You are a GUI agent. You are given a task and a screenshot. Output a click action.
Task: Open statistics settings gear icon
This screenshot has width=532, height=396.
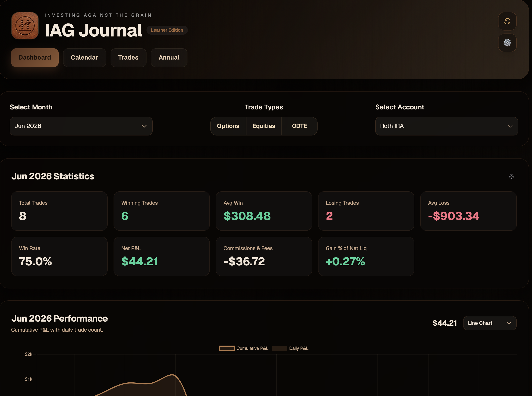(511, 176)
